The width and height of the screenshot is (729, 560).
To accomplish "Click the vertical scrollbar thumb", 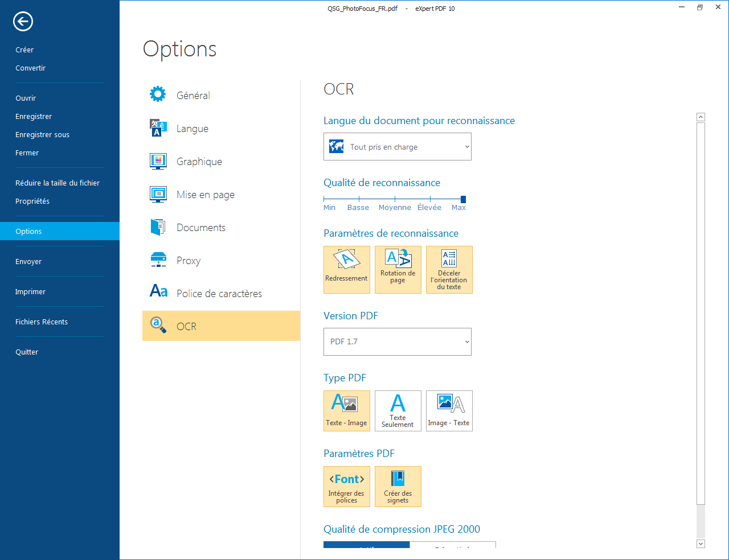I will [x=701, y=313].
